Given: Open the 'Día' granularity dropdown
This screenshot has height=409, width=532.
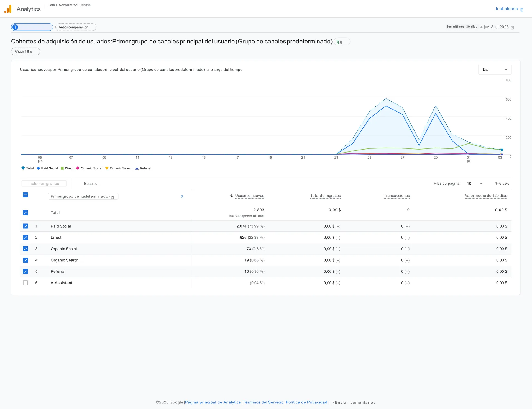Looking at the screenshot, I should click(x=495, y=70).
